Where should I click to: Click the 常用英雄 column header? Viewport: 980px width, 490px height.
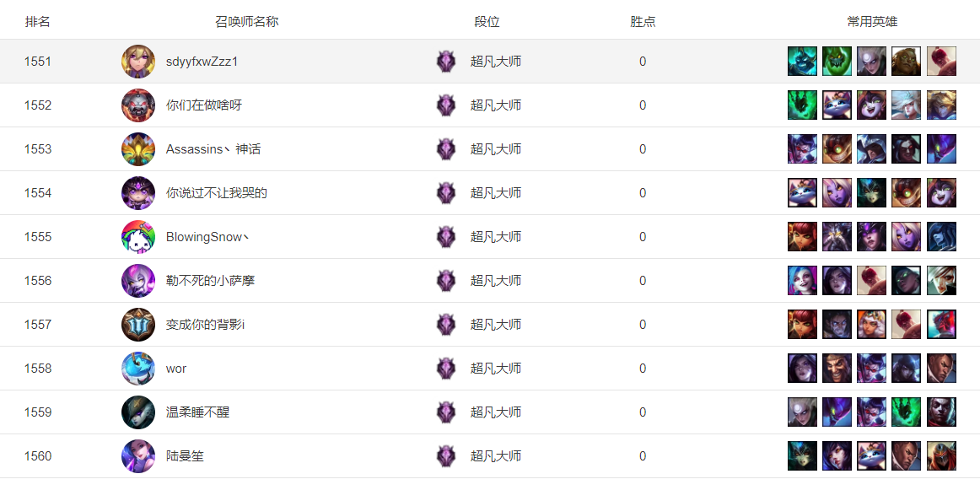click(x=873, y=22)
